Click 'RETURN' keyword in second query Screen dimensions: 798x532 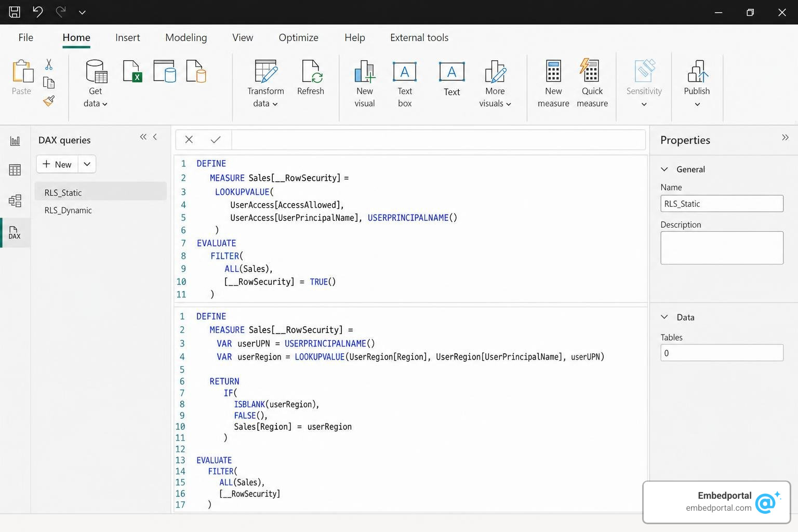click(224, 381)
